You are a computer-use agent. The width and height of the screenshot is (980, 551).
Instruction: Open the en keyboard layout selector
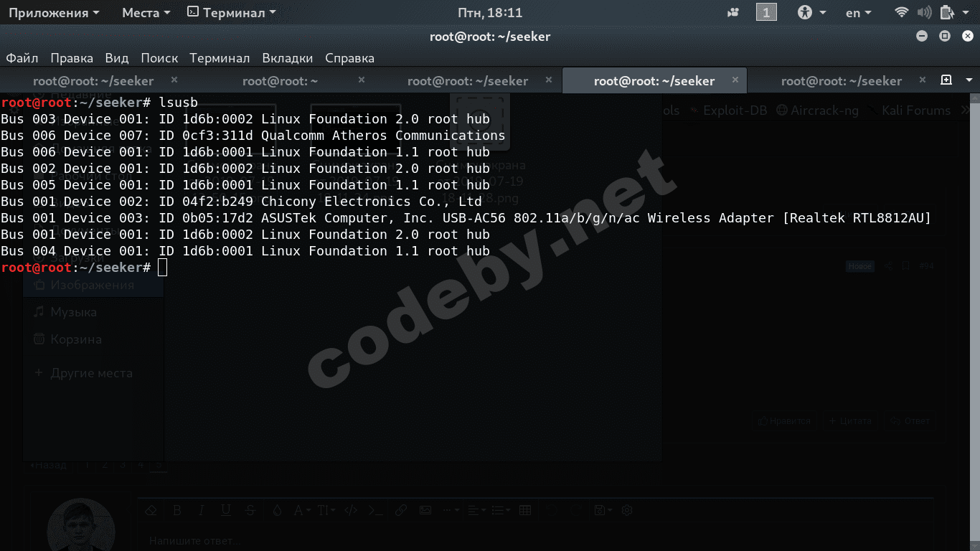pos(859,12)
